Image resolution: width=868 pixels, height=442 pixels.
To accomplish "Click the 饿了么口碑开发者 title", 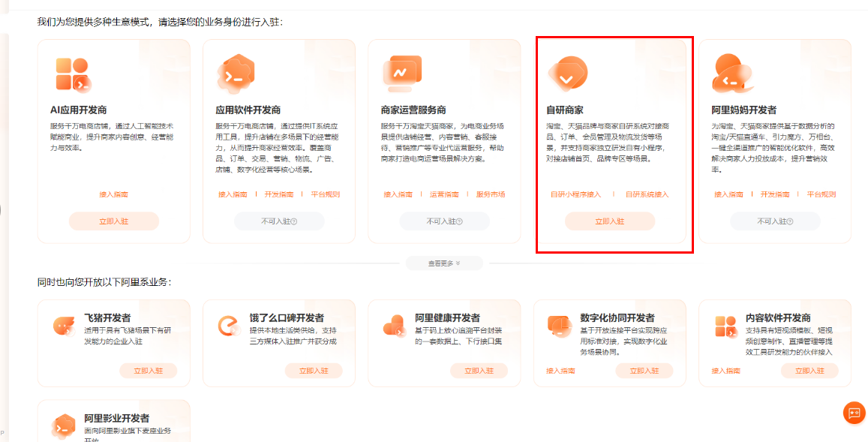I will point(286,317).
